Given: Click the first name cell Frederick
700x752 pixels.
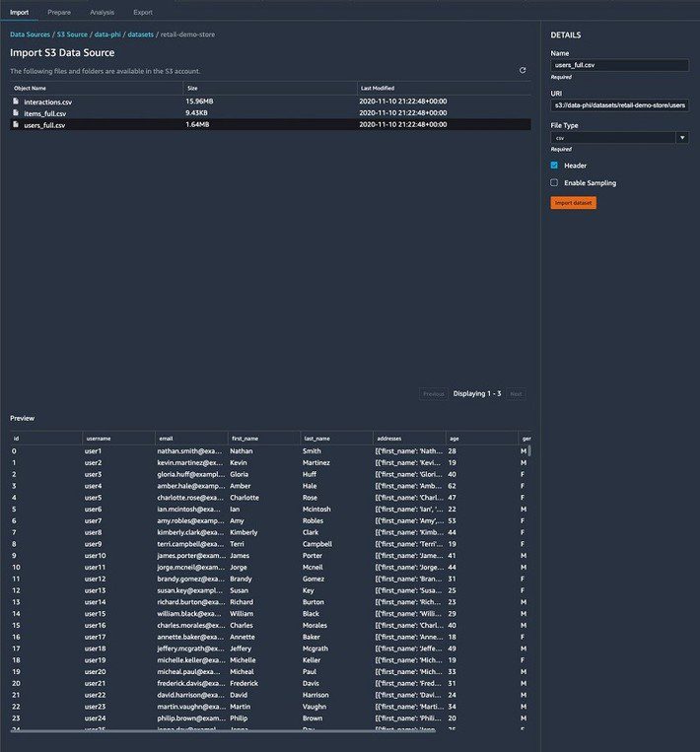Looking at the screenshot, I should [x=244, y=683].
